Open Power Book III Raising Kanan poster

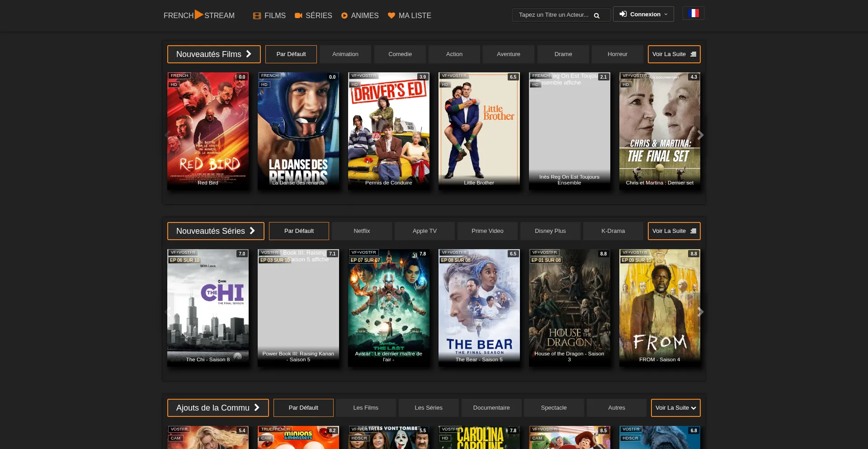[298, 308]
